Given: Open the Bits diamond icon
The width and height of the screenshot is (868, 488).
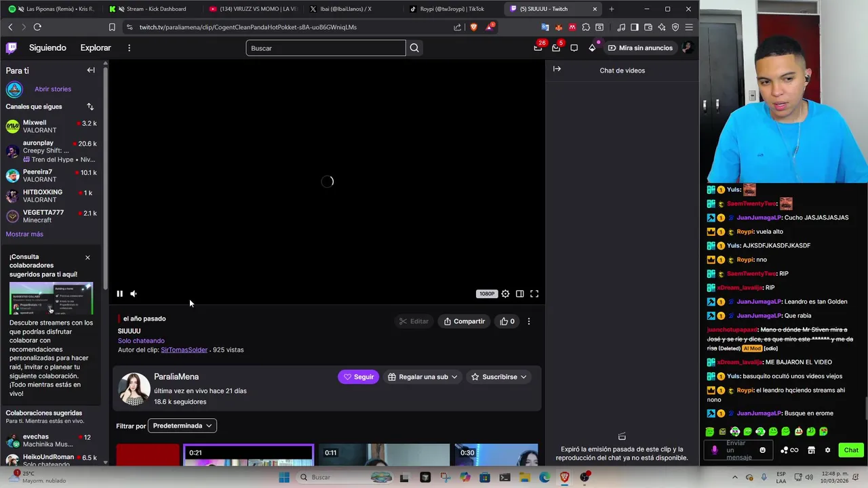Looking at the screenshot, I should [592, 48].
